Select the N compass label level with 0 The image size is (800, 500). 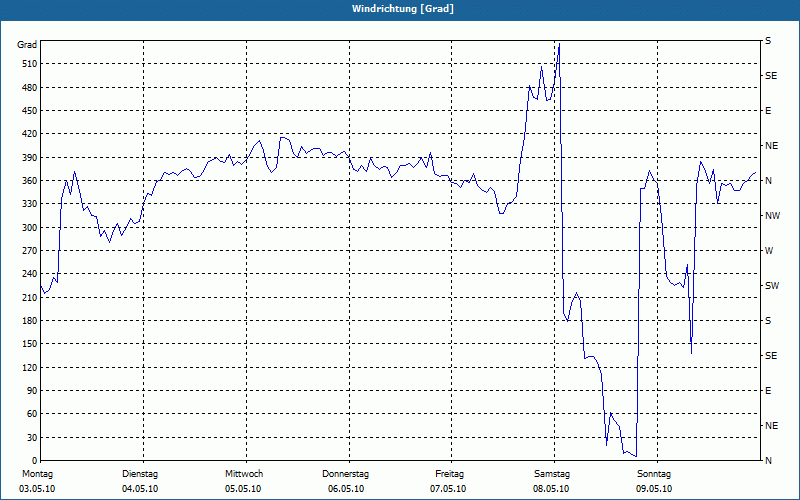click(x=768, y=460)
